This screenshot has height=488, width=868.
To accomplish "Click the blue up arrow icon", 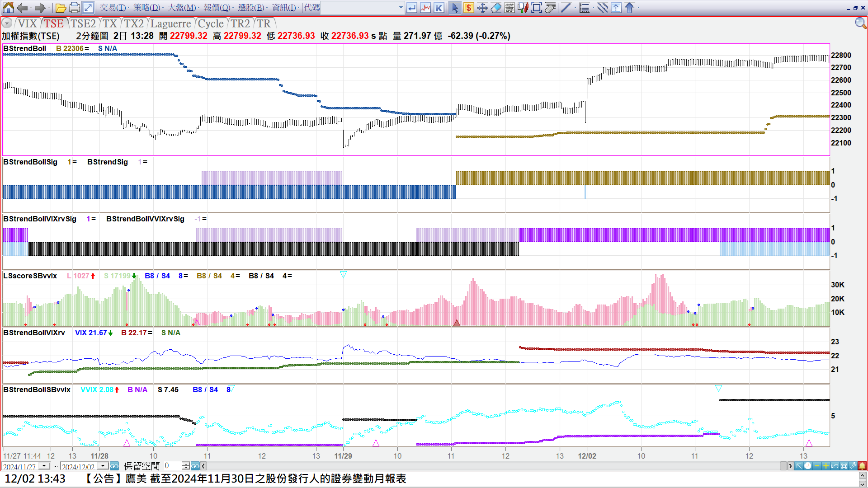I will click(x=629, y=8).
